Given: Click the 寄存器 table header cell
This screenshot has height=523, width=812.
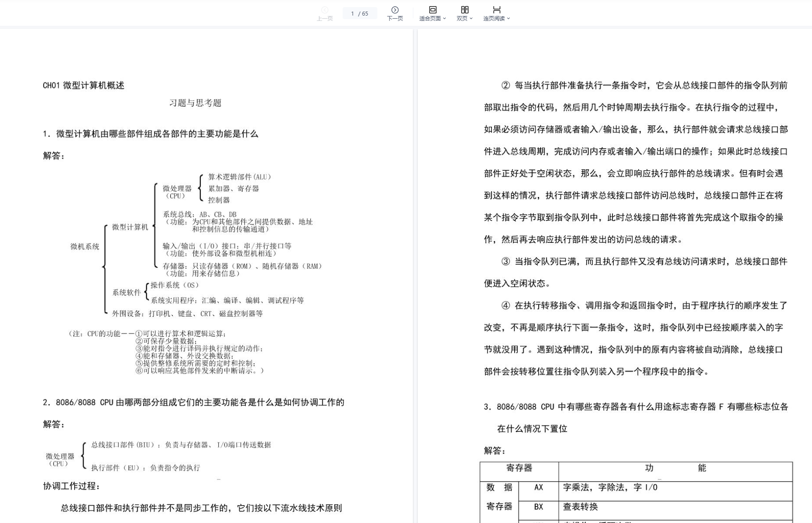Looking at the screenshot, I should (x=519, y=468).
